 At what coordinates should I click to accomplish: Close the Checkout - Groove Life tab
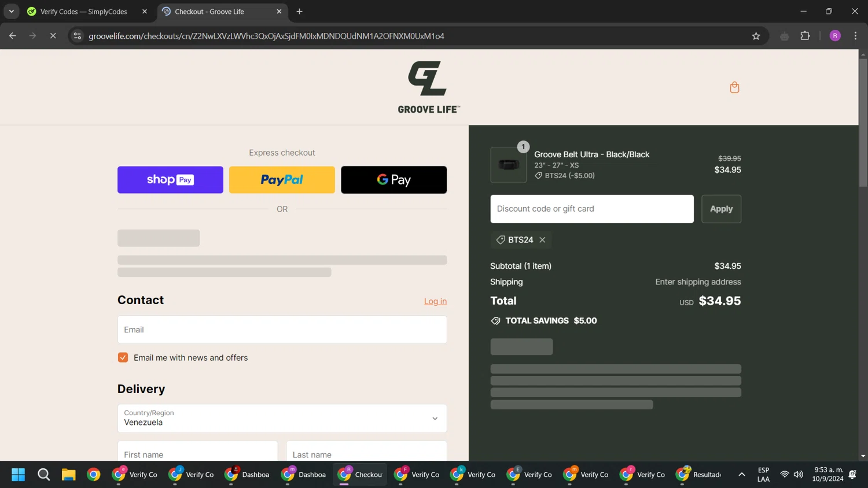point(279,12)
